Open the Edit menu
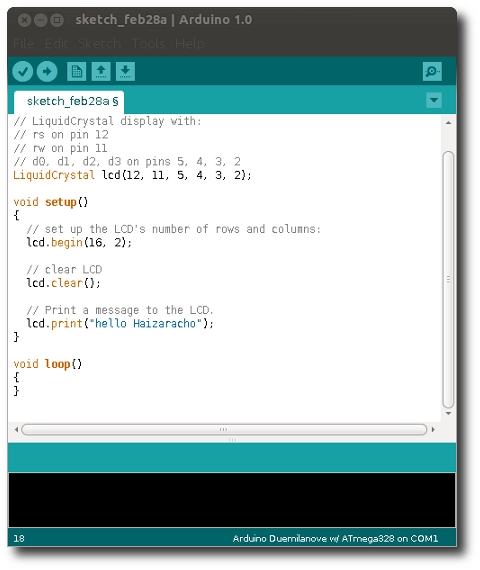480x570 pixels. click(56, 44)
